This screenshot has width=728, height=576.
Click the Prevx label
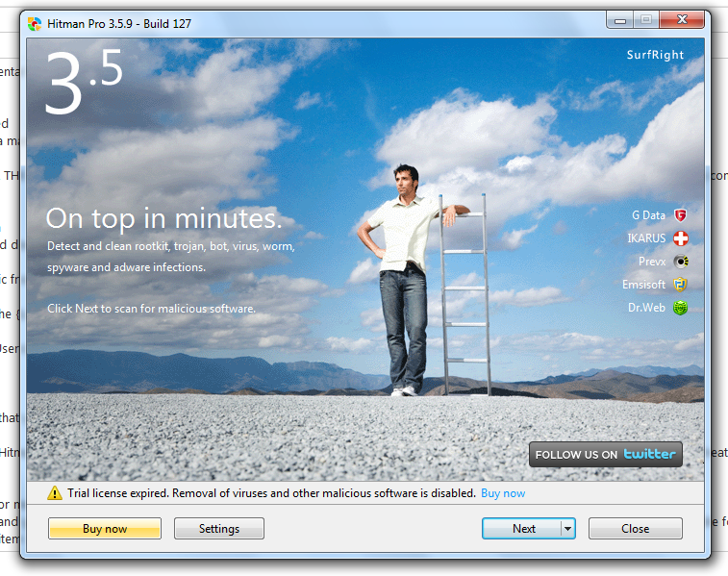[652, 262]
